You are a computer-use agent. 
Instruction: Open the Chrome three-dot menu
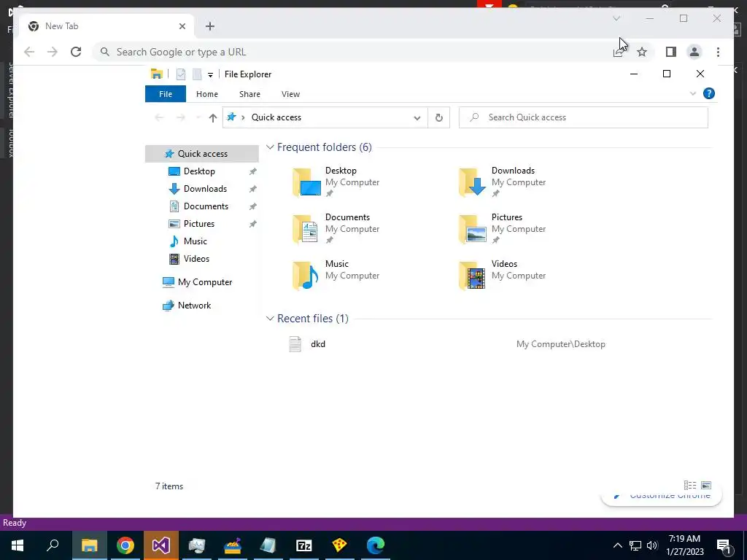coord(718,52)
